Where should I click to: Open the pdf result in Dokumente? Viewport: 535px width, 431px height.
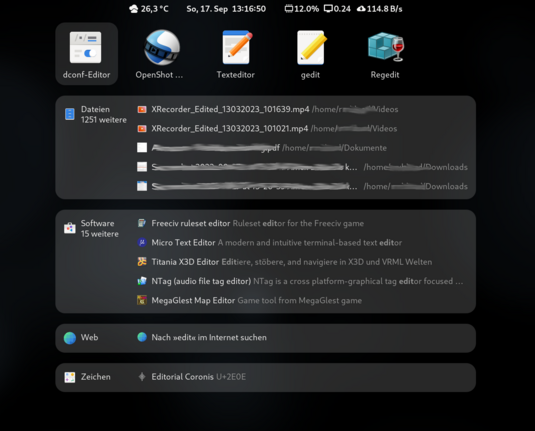coord(302,148)
